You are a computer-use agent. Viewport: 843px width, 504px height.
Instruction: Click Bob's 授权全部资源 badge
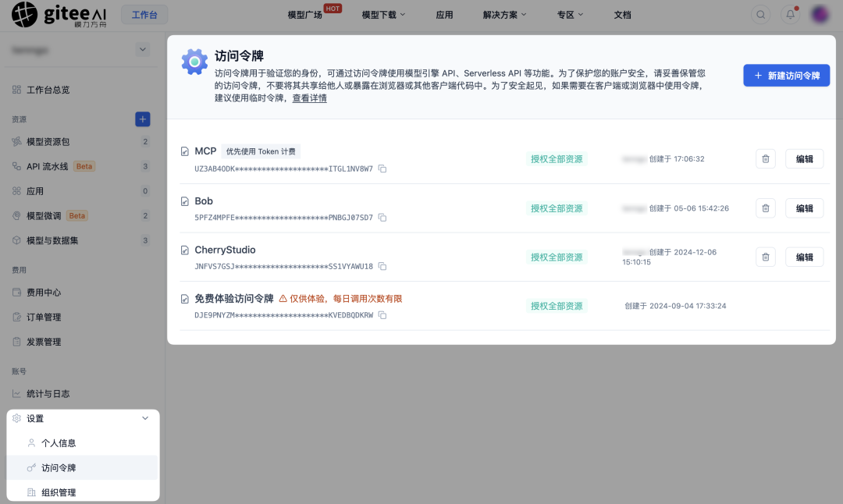(x=557, y=208)
